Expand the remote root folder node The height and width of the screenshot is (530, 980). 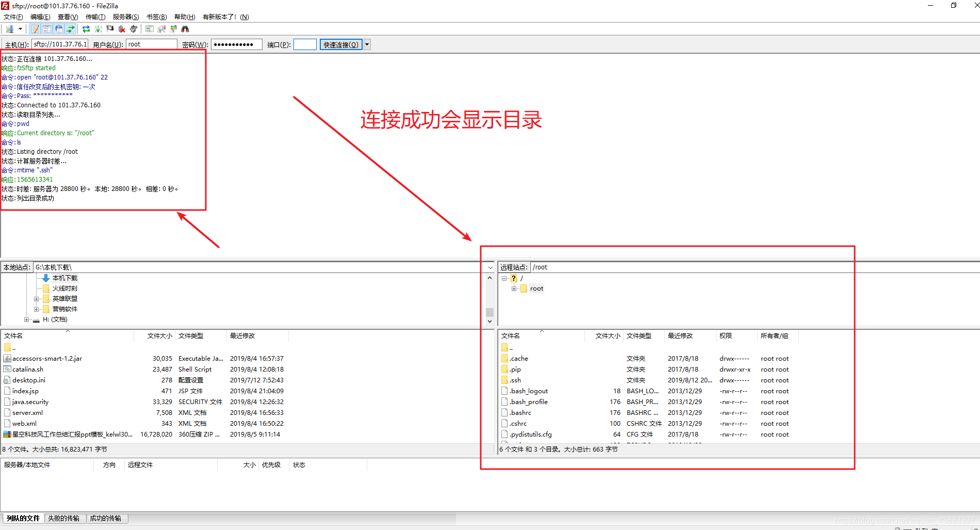tap(514, 288)
